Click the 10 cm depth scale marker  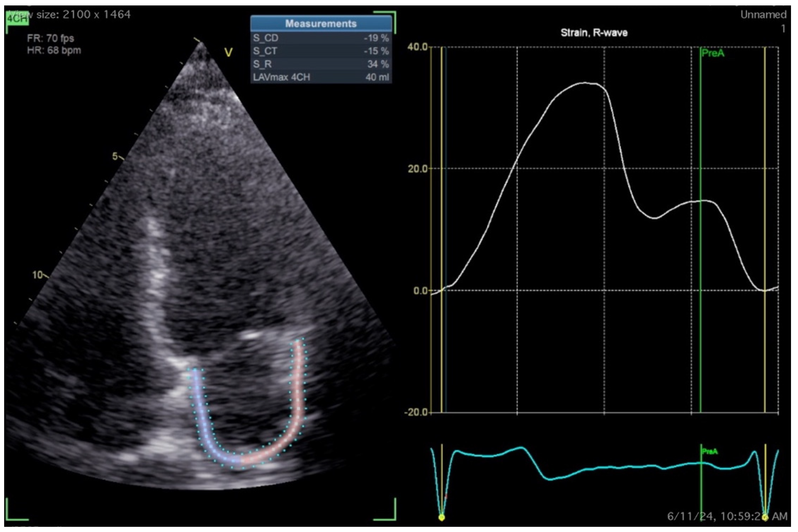[37, 275]
